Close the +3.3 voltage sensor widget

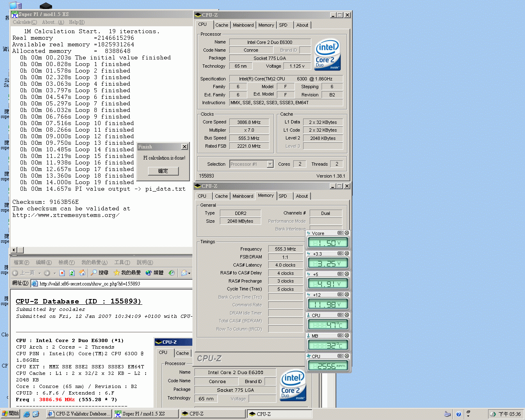click(347, 253)
